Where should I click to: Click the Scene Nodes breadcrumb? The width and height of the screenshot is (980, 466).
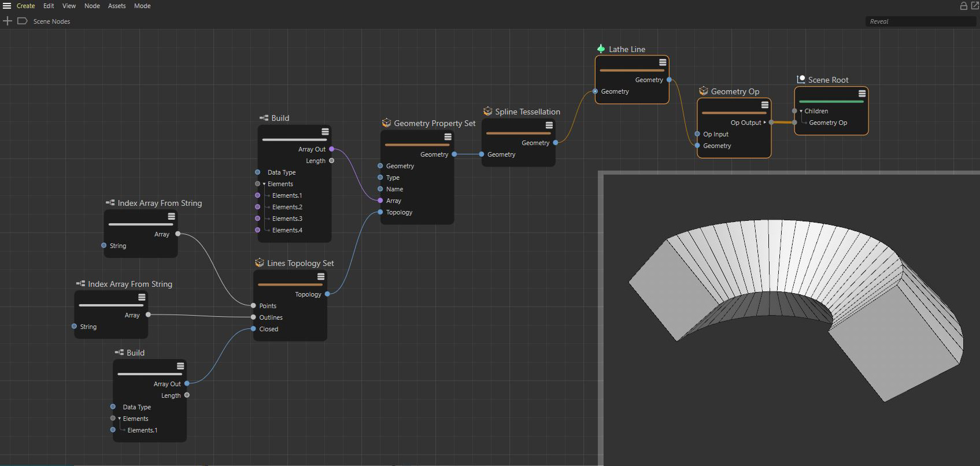coord(51,21)
